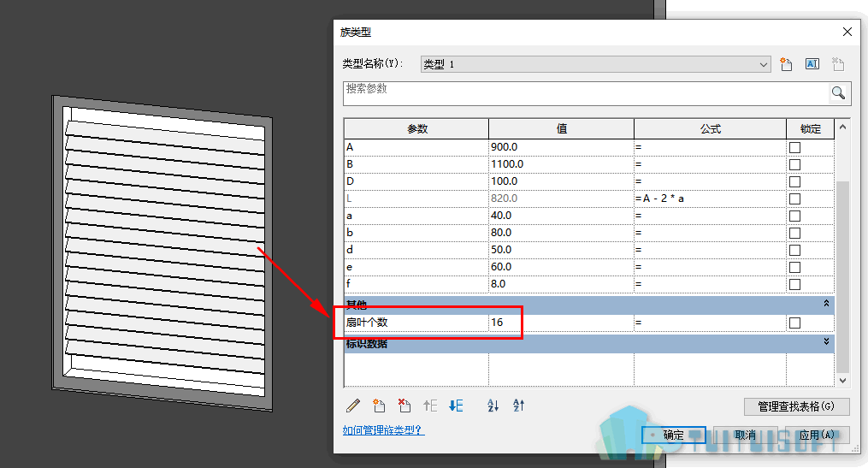Screen dimensions: 868x468
Task: Click the new parameter icon in bottom toolbar
Action: [379, 406]
